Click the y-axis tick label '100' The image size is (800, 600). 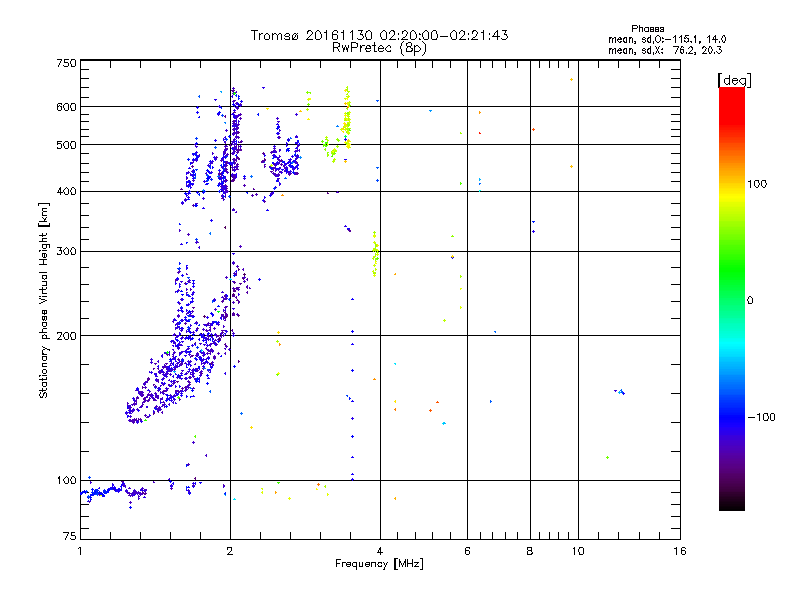pos(66,480)
